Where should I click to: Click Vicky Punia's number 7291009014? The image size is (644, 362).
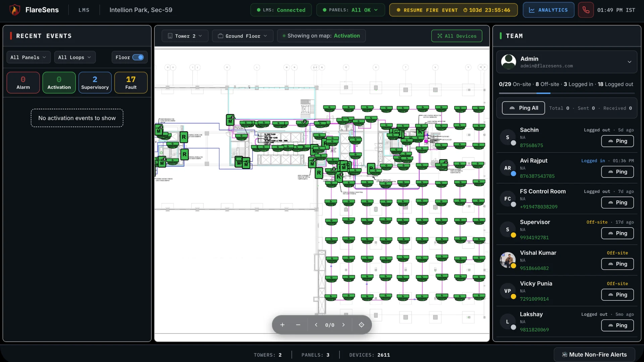[x=534, y=299]
